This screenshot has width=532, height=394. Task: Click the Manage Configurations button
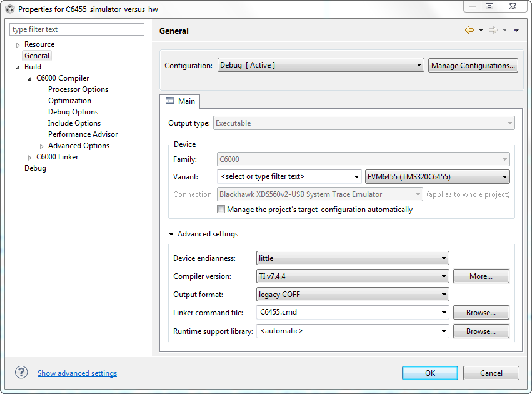coord(473,64)
